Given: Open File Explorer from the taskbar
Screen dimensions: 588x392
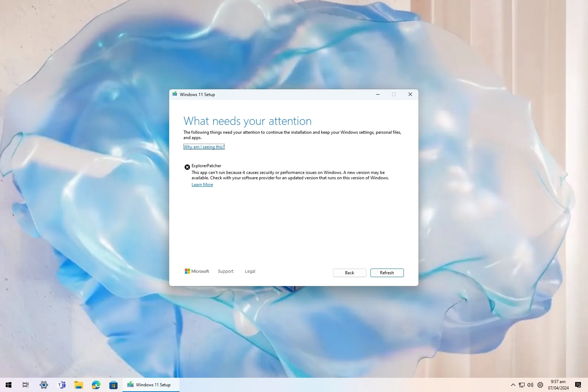Looking at the screenshot, I should [79, 385].
